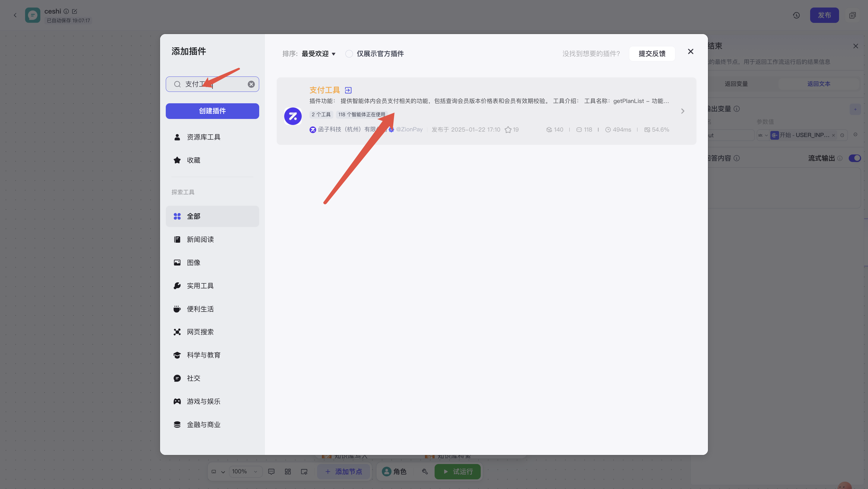The image size is (868, 489).
Task: Click the 发布 publish button
Action: coord(824,15)
